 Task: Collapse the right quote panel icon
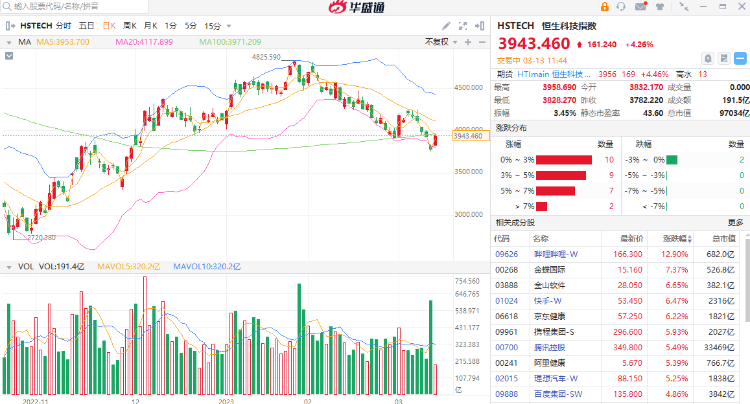(x=480, y=26)
